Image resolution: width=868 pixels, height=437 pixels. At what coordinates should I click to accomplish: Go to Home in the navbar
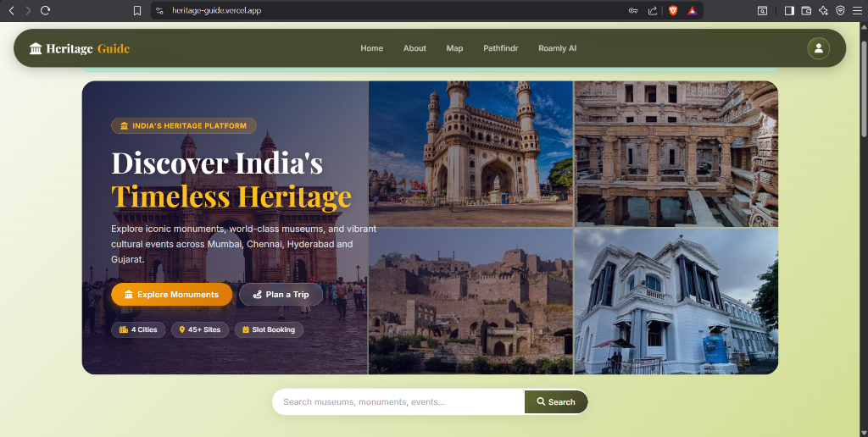click(x=371, y=48)
